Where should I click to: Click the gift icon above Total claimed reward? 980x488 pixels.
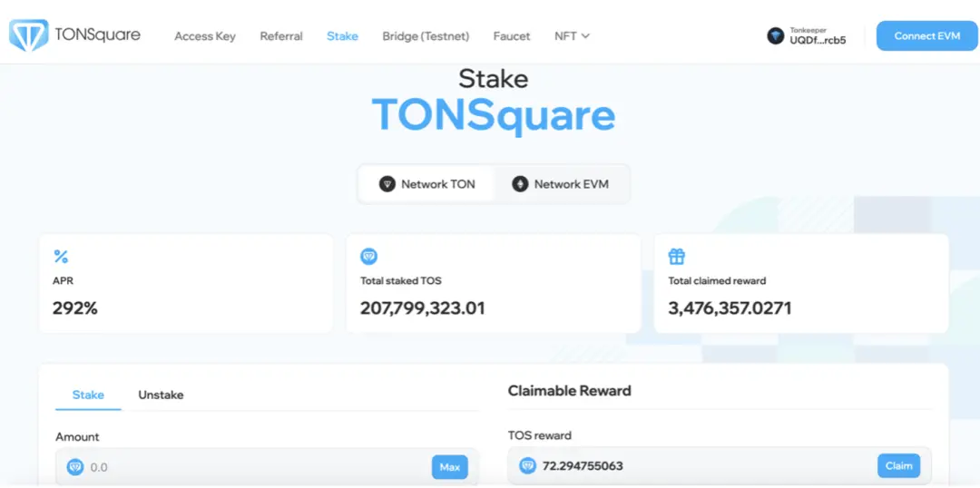point(676,256)
